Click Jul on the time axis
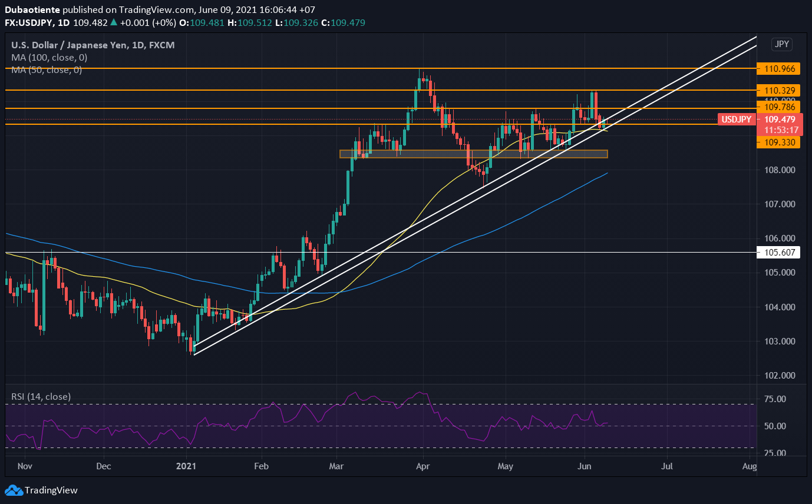Image resolution: width=812 pixels, height=504 pixels. (667, 466)
